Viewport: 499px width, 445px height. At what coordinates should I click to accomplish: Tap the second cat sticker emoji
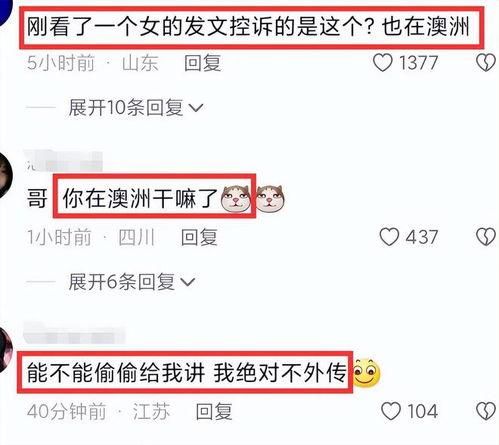click(271, 199)
